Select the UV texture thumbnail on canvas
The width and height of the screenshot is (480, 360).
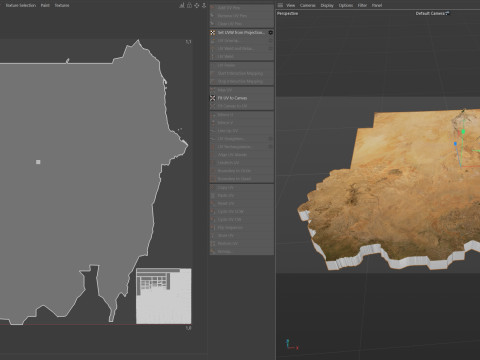164,296
